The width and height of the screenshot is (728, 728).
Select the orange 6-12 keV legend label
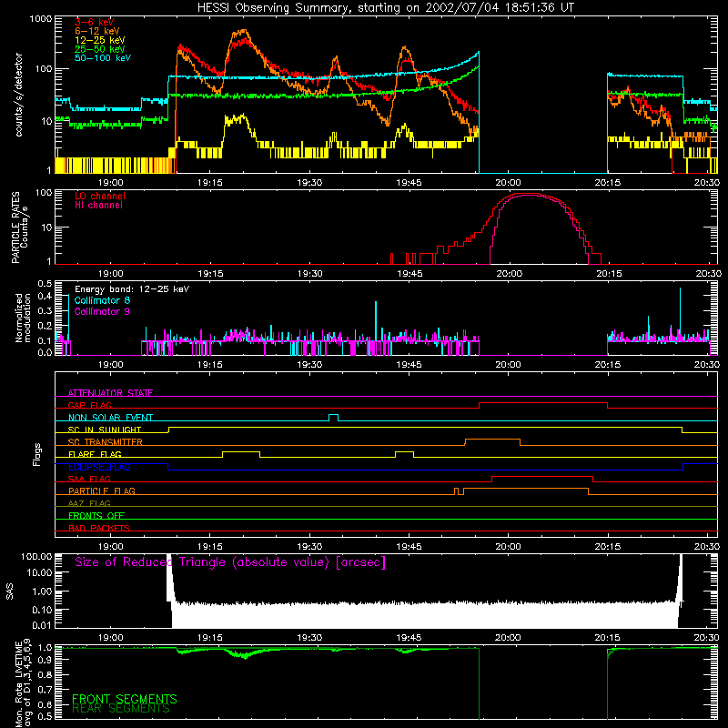[x=97, y=31]
